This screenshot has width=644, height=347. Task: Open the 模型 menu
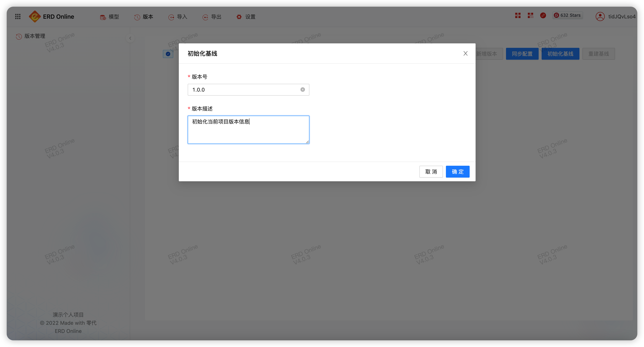[109, 17]
